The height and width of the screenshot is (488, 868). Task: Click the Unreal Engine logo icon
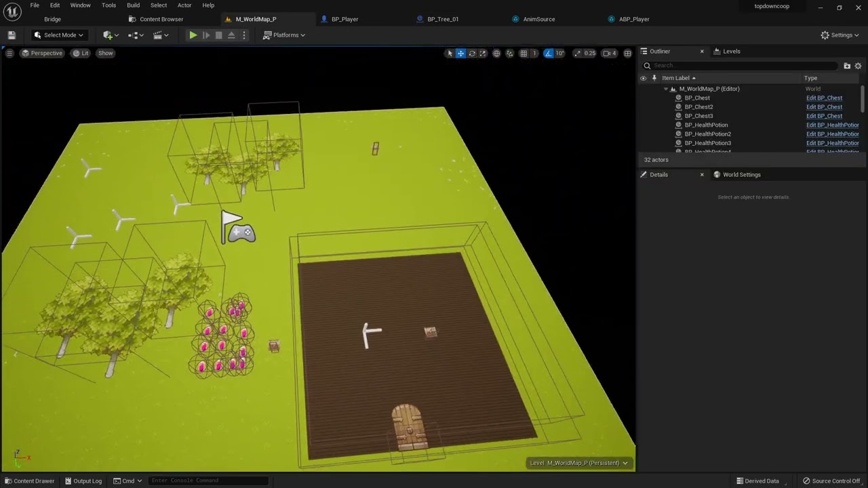pos(13,11)
